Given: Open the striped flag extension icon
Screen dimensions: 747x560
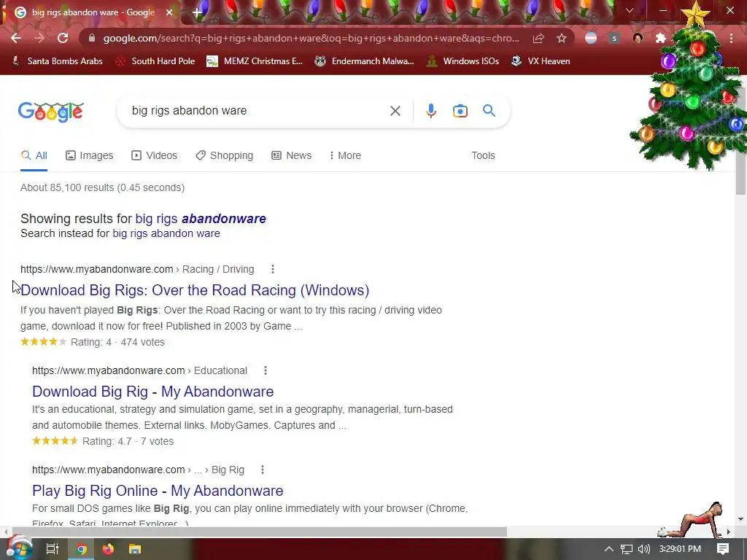Looking at the screenshot, I should (591, 38).
